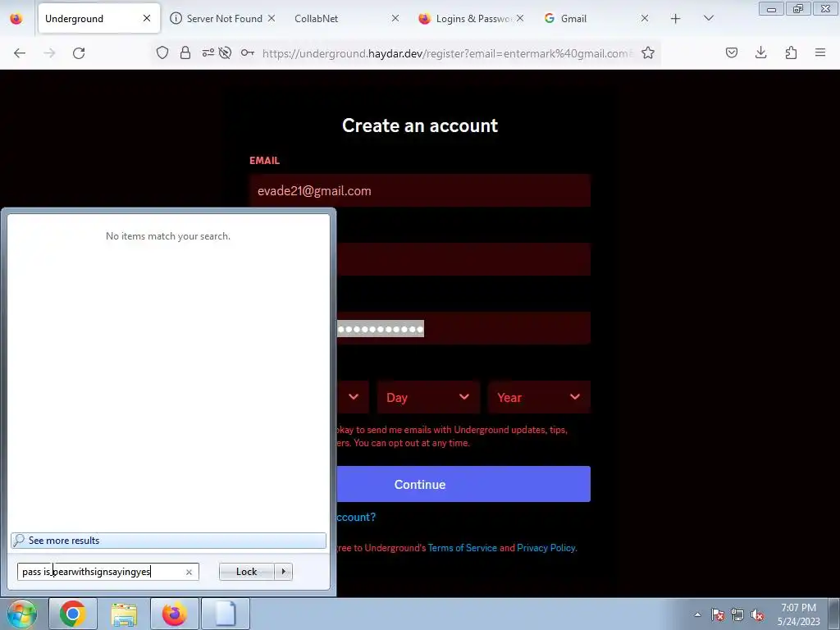Screen dimensions: 840x630
Task: Open Action Center flag icon
Action: tap(718, 614)
